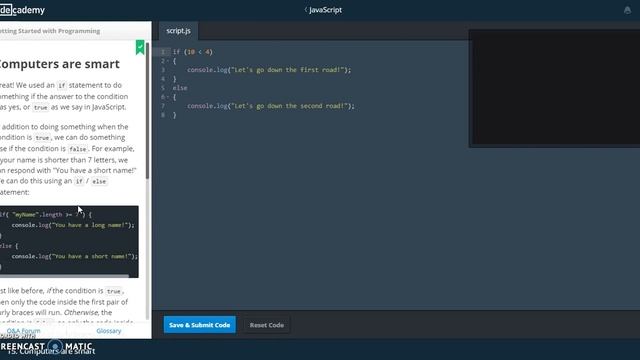The height and width of the screenshot is (360, 640).
Task: Click the 'else' keyword on line 5
Action: pyautogui.click(x=180, y=88)
